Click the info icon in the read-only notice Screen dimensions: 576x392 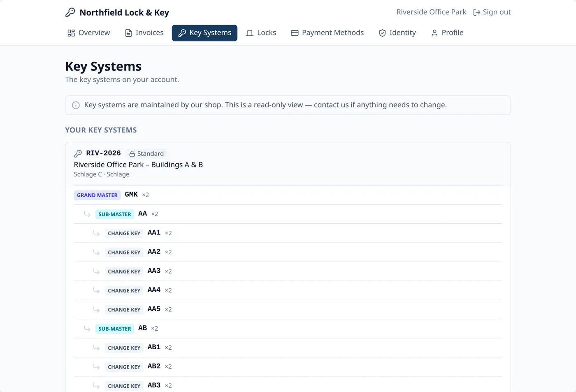pyautogui.click(x=76, y=105)
